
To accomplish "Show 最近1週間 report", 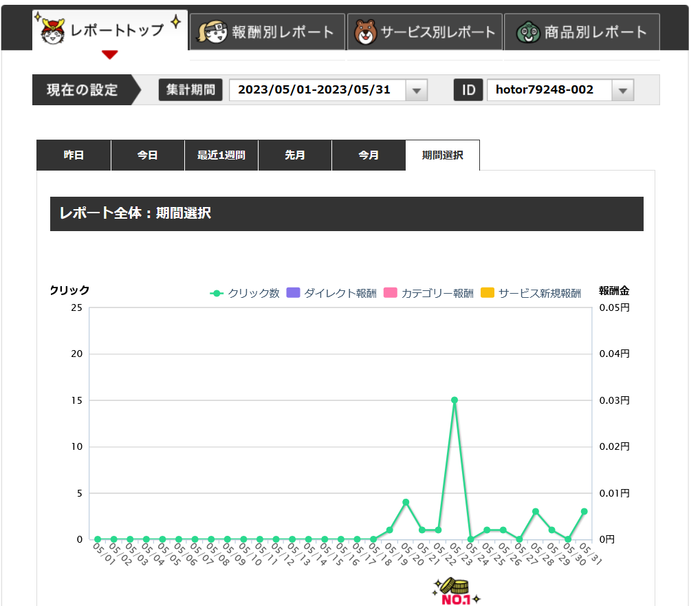I will [221, 155].
